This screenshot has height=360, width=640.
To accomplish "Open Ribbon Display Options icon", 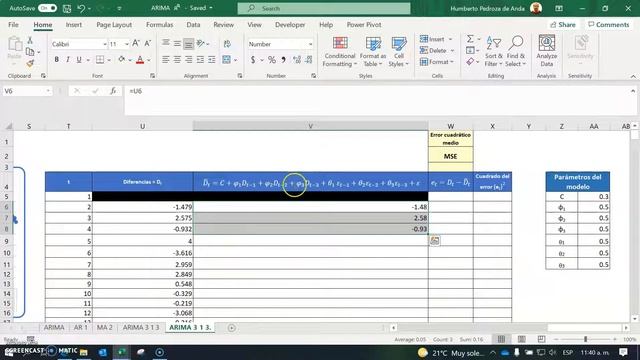I will (x=559, y=8).
